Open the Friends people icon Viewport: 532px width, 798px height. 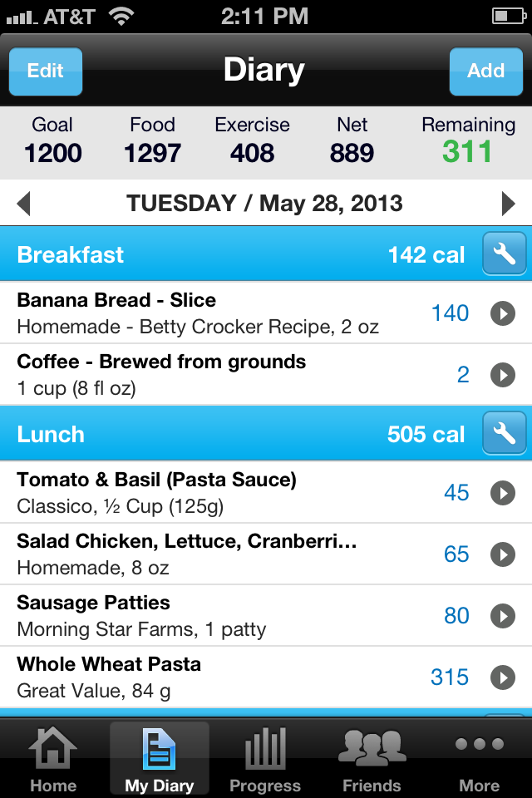(372, 747)
